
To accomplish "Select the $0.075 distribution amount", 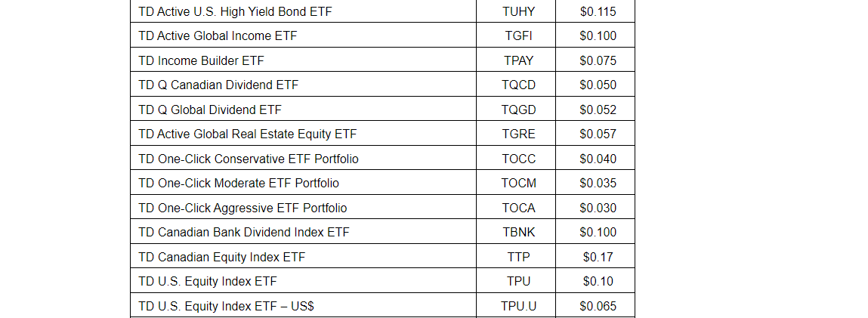I will coord(598,60).
